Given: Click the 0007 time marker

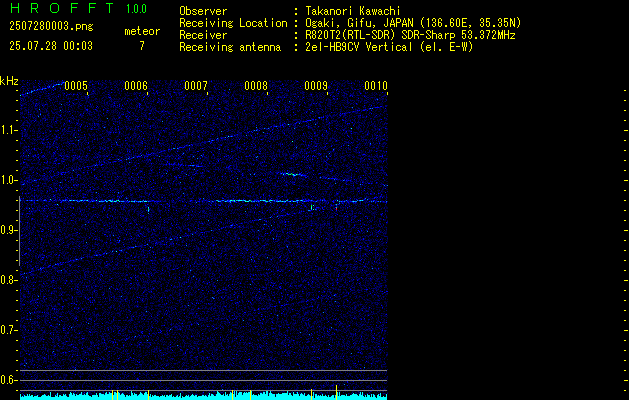Looking at the screenshot, I should coord(196,86).
